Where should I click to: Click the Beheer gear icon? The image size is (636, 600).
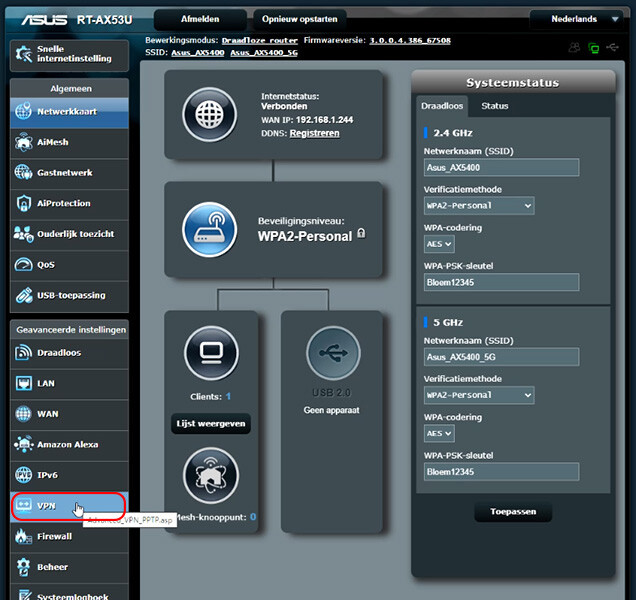coord(24,567)
